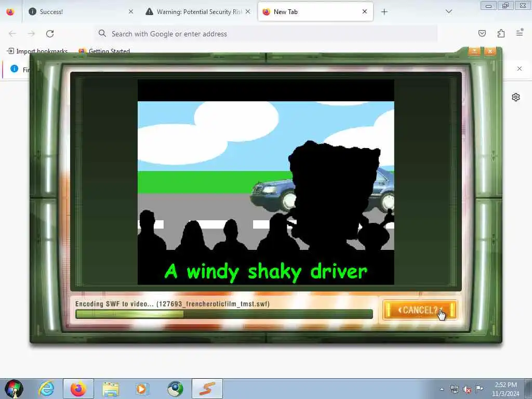Click the Firefox View icon
The width and height of the screenshot is (532, 399).
[10, 11]
